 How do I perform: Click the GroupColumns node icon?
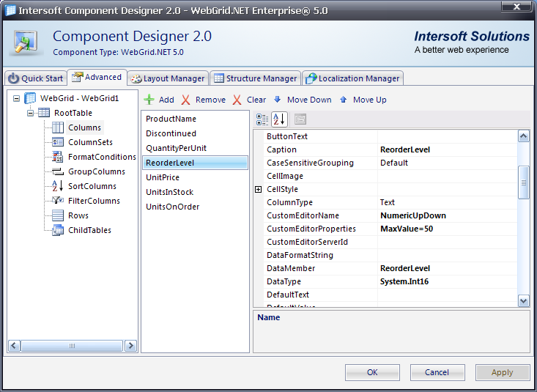click(58, 171)
